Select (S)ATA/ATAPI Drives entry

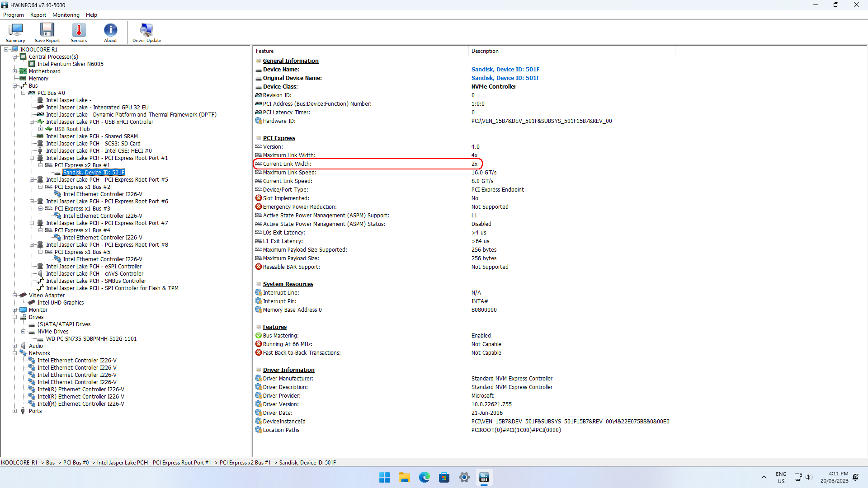tap(64, 324)
